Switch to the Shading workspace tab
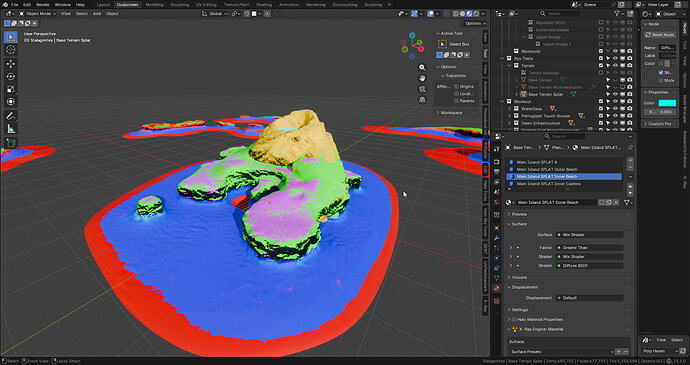 click(x=264, y=4)
